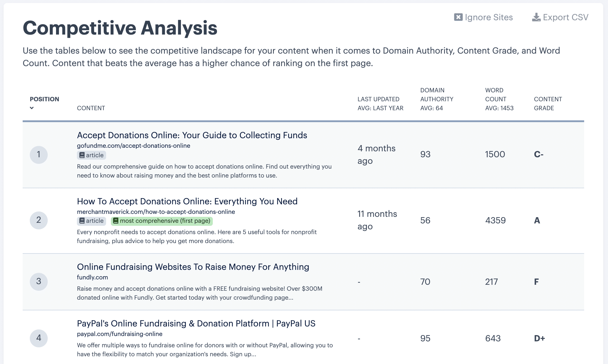Toggle the article tag on row two

point(91,221)
